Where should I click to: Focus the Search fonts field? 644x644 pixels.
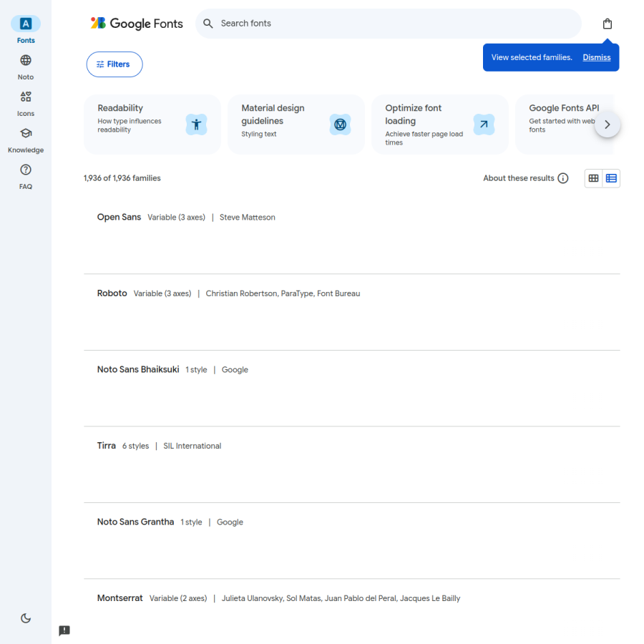388,24
